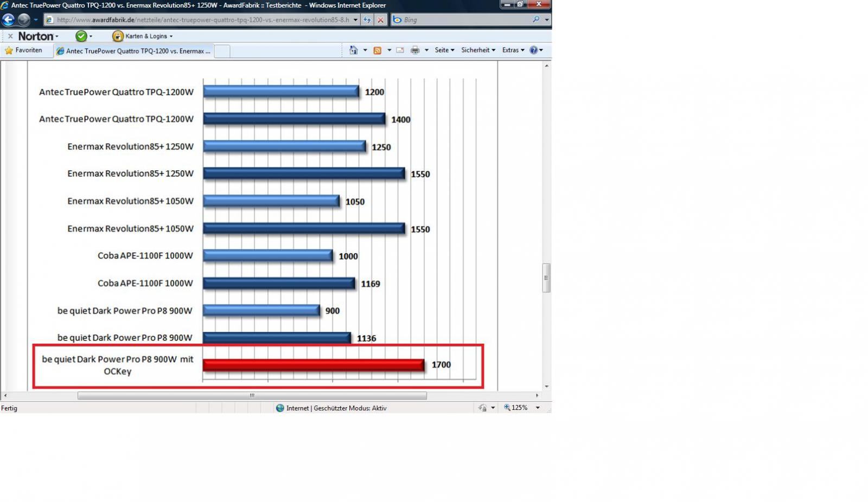Expand the arrow beside privacy status icon
Image resolution: width=868 pixels, height=502 pixels.
(x=493, y=408)
